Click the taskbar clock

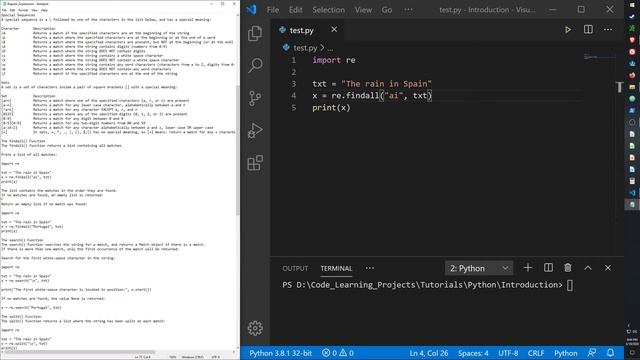pos(632,341)
